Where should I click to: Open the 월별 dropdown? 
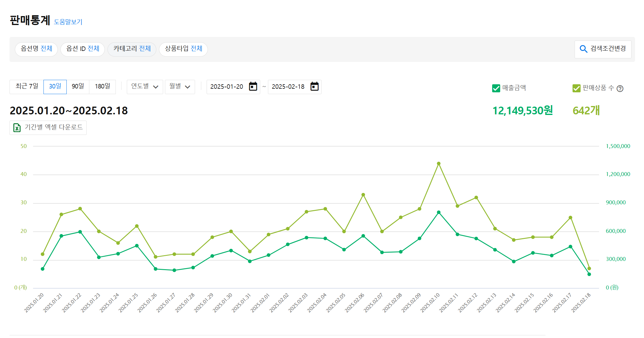[x=180, y=87]
